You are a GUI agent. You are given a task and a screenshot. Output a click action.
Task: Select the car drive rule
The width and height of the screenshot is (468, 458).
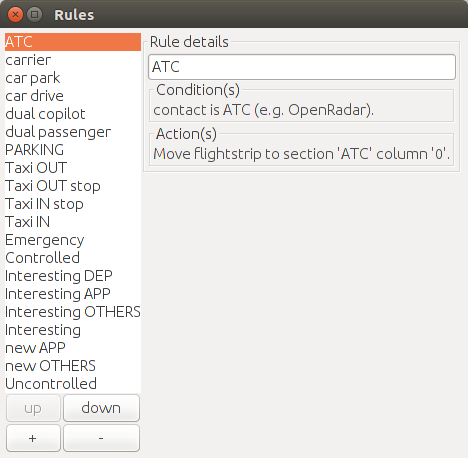(x=73, y=96)
